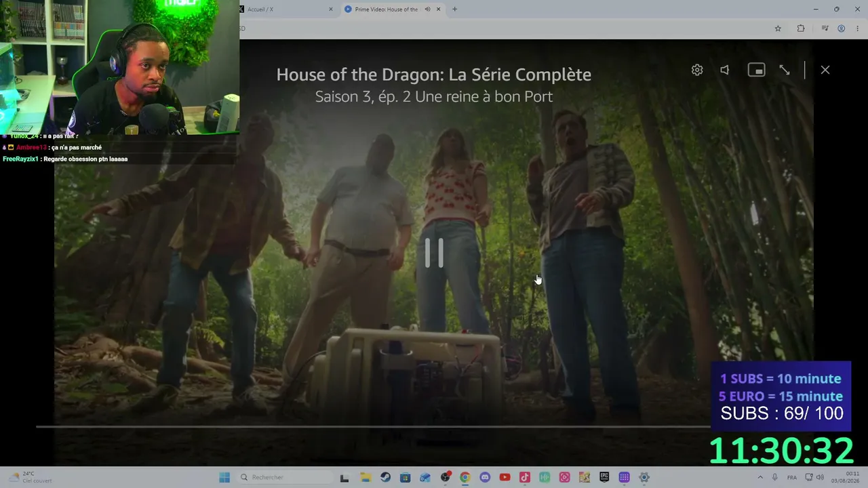Bookmark this page with the star icon
This screenshot has width=868, height=488.
click(778, 28)
